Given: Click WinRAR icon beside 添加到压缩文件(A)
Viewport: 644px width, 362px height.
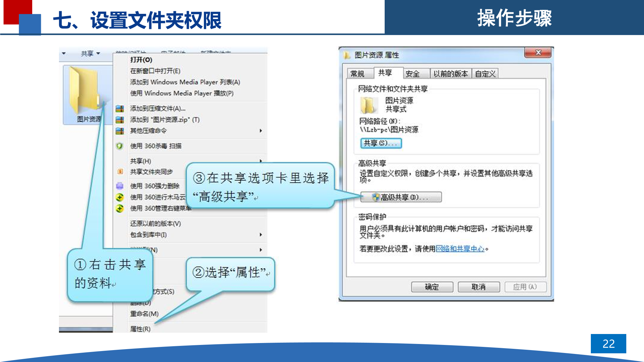Looking at the screenshot, I should click(120, 109).
